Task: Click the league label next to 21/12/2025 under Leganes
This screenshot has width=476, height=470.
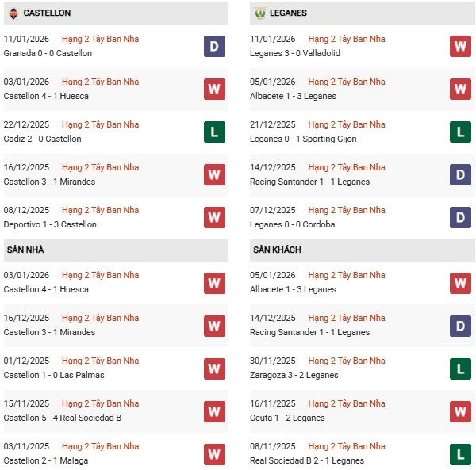Action: 346,124
